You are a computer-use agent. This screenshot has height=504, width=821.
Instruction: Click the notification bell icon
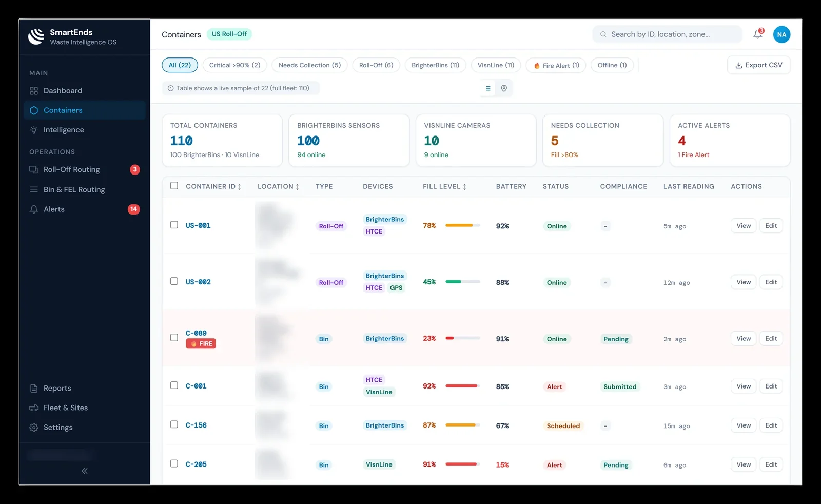coord(757,34)
